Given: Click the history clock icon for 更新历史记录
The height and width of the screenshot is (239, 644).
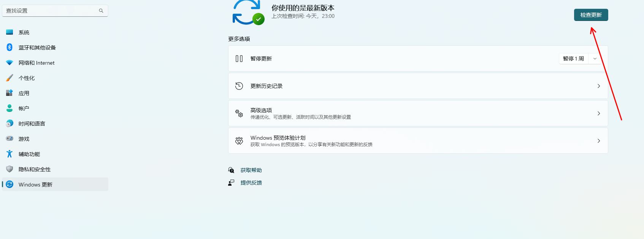Looking at the screenshot, I should (x=239, y=86).
